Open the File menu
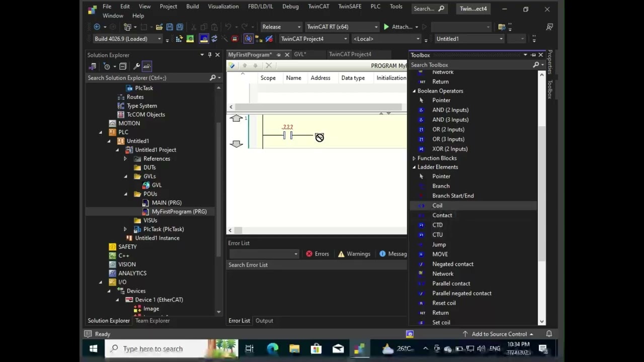 pyautogui.click(x=107, y=7)
